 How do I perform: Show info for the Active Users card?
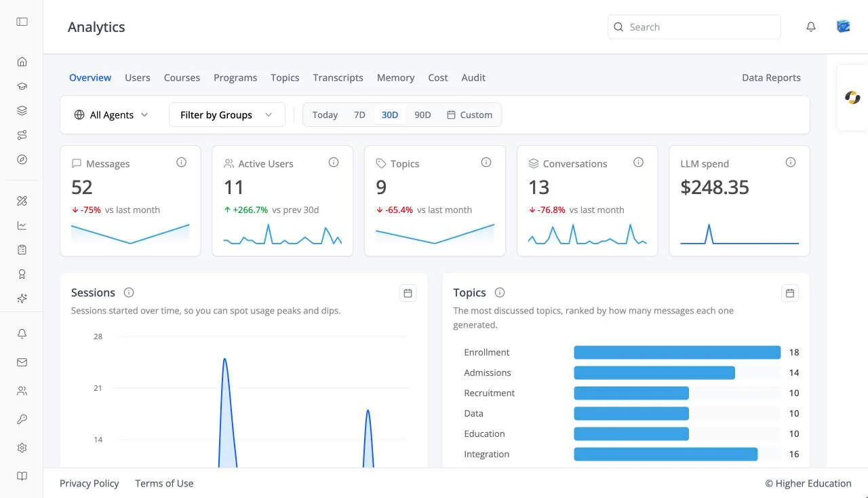[334, 162]
